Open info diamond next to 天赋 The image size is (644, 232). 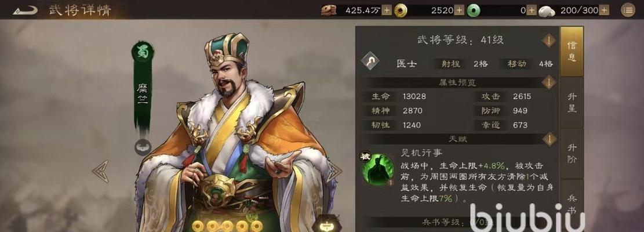(x=549, y=139)
